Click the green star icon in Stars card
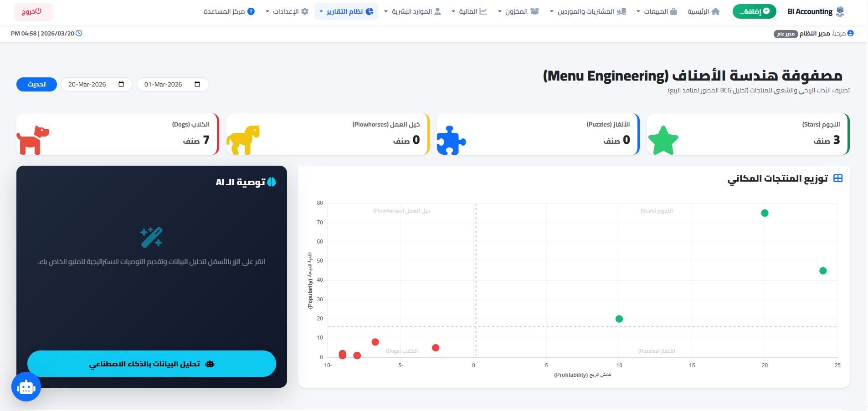868x411 pixels. (x=663, y=140)
